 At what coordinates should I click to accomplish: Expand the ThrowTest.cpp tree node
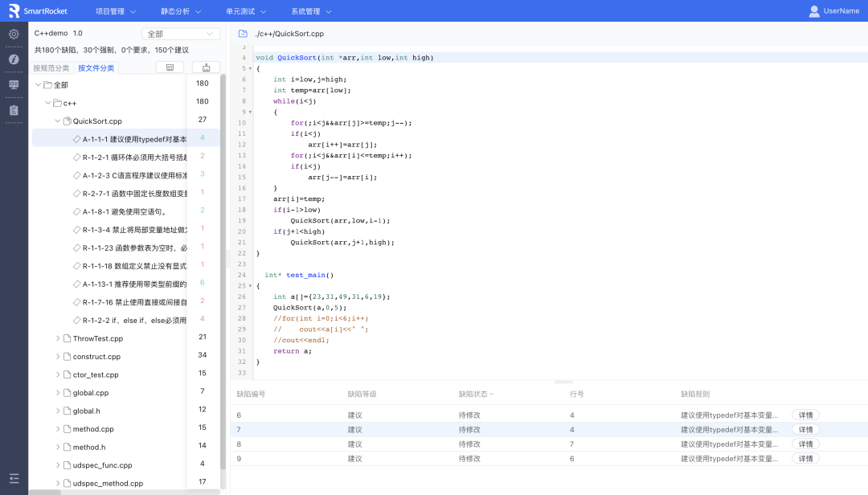click(58, 338)
